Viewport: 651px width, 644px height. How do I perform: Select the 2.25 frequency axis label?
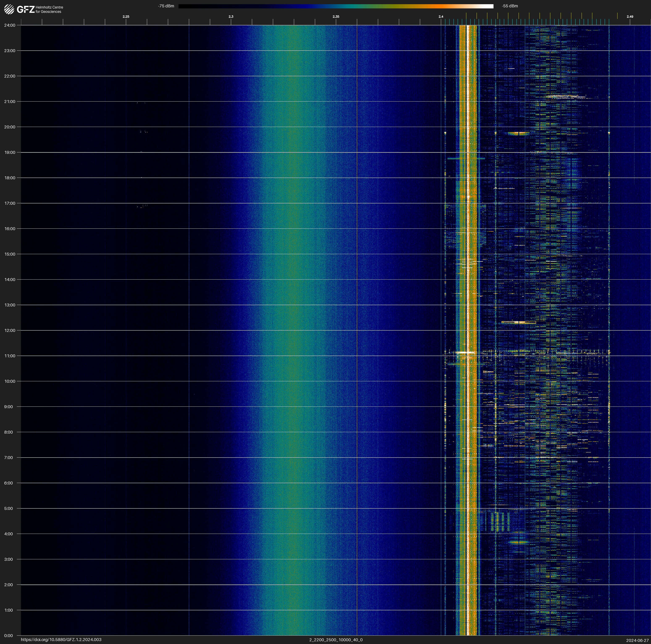[126, 17]
